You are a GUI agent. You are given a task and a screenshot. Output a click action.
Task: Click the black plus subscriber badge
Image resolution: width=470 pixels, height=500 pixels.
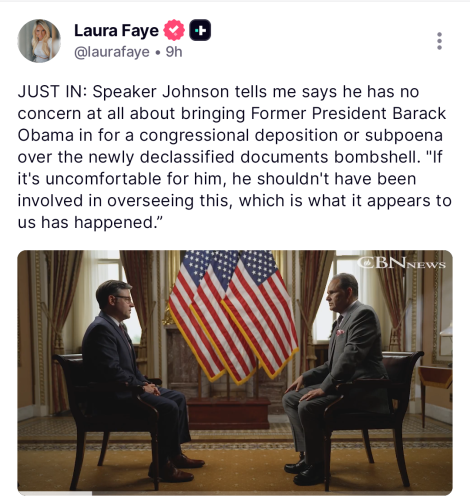tap(200, 30)
